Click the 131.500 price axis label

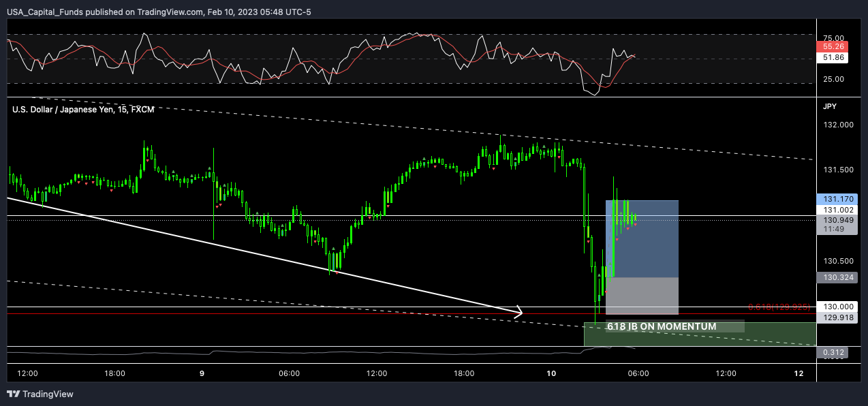(x=838, y=170)
